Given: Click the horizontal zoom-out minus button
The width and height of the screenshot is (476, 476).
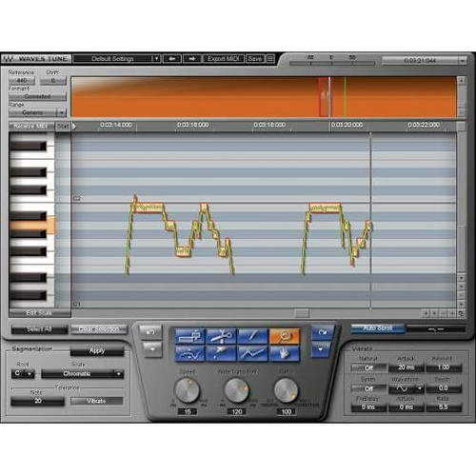Looking at the screenshot, I should pos(444,313).
